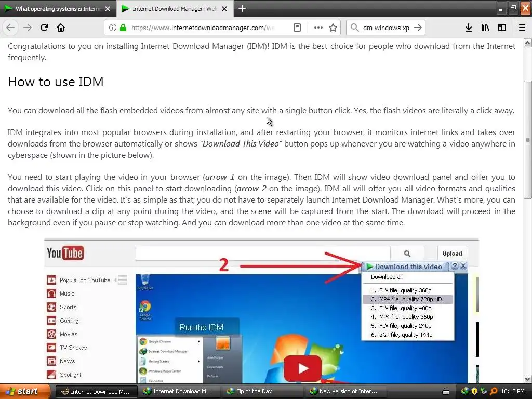The width and height of the screenshot is (532, 399).
Task: Bookmark this page with the star
Action: pyautogui.click(x=333, y=28)
